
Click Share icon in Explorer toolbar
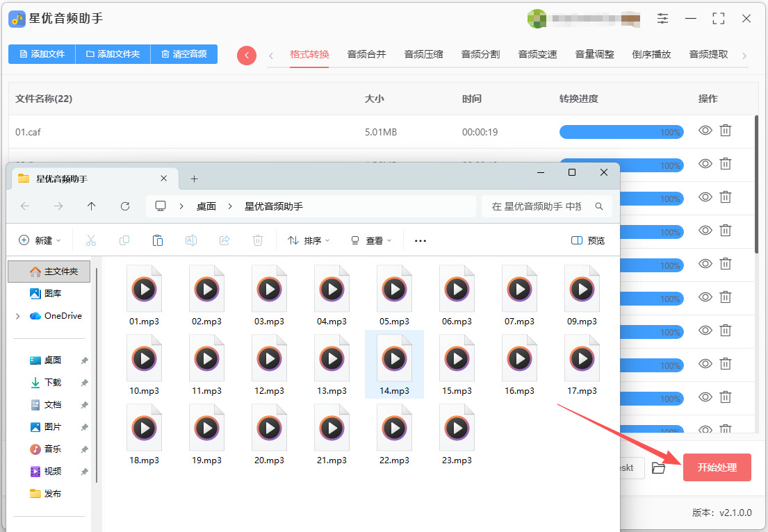point(224,240)
